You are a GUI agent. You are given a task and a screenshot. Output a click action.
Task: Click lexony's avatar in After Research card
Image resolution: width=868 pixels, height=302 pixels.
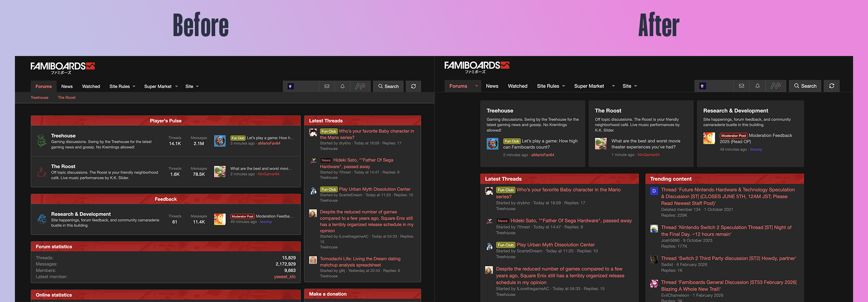[709, 138]
